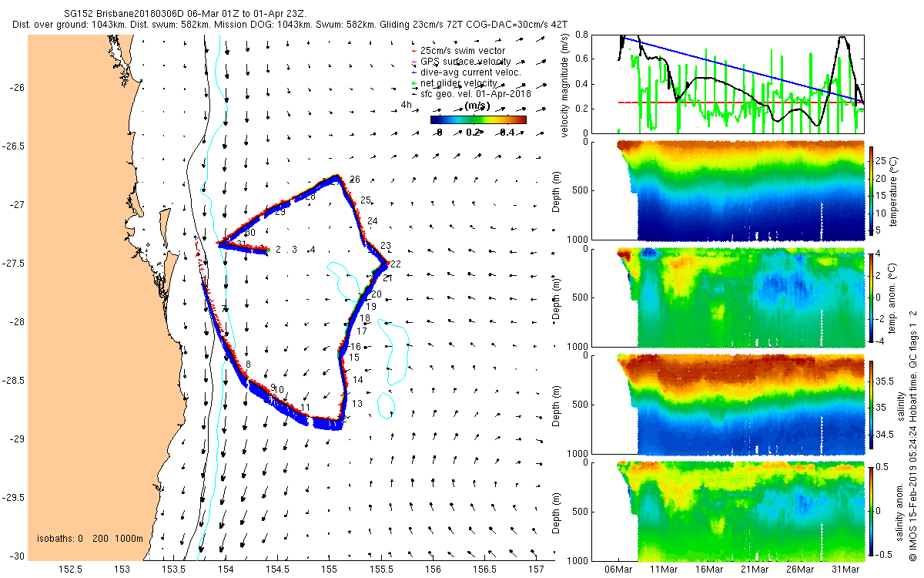
Task: Select 'sfc geo. vel. 01-Apr-2018' legend entry
Action: [x=475, y=93]
